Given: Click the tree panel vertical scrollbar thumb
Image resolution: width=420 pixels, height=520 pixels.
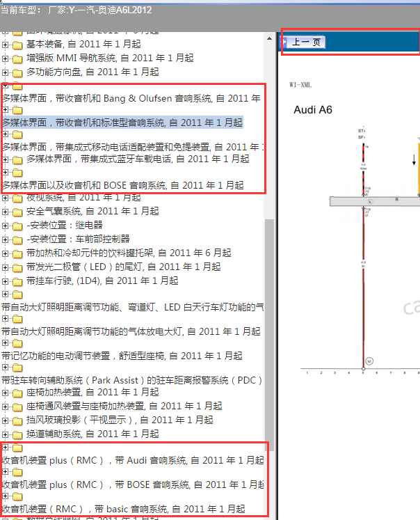Looking at the screenshot, I should pyautogui.click(x=270, y=335).
